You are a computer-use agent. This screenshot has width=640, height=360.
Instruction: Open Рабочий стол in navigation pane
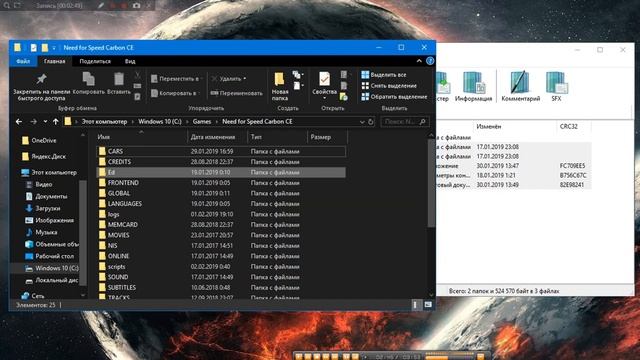(49, 256)
